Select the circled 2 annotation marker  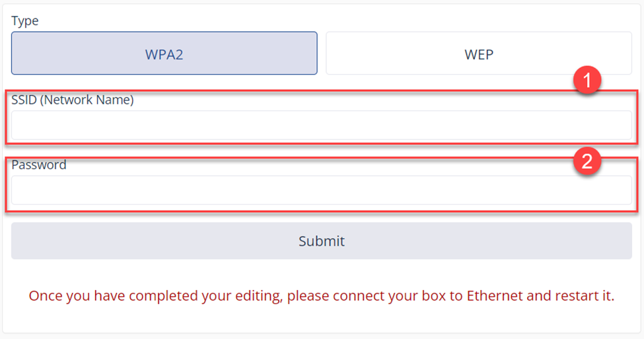click(x=587, y=161)
